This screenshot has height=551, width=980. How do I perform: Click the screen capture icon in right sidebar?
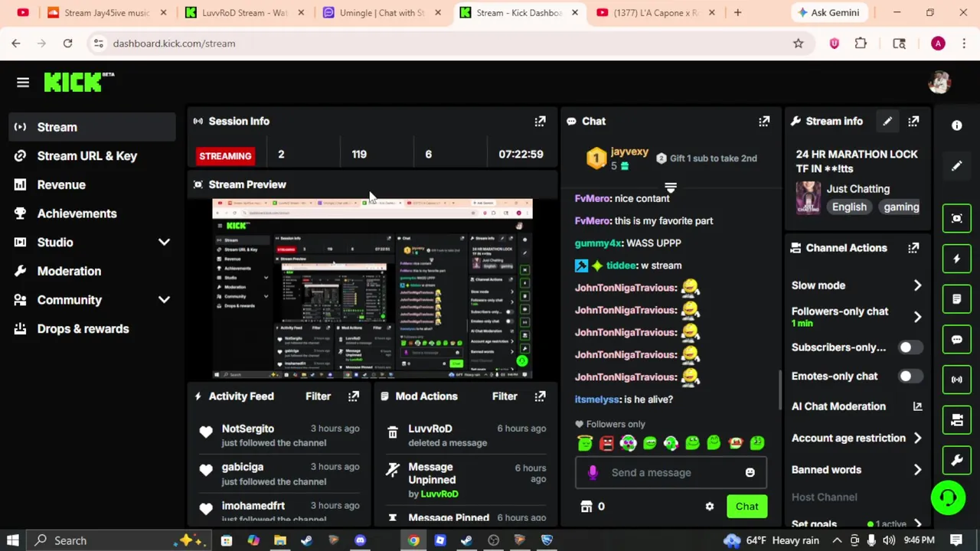[957, 219]
